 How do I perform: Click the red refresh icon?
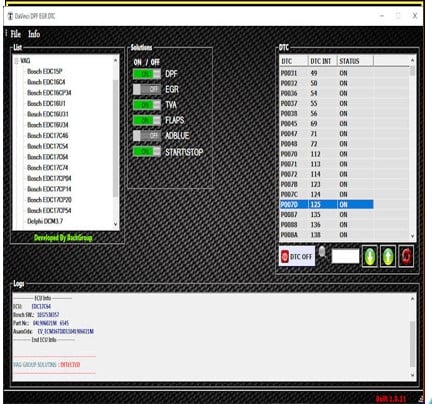point(406,256)
